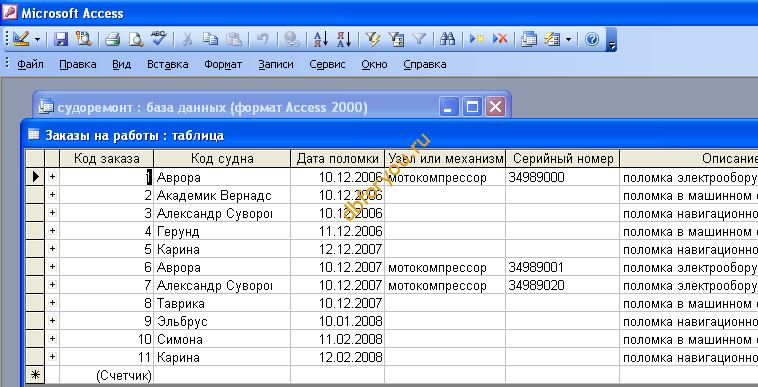The width and height of the screenshot is (758, 387).
Task: Sort descending with the Я-А icon
Action: (x=344, y=39)
